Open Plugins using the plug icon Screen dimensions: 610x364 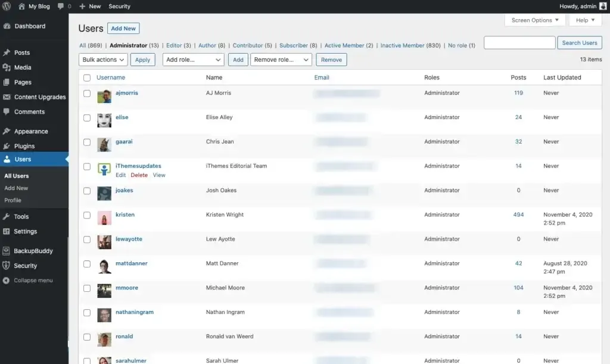[7, 146]
